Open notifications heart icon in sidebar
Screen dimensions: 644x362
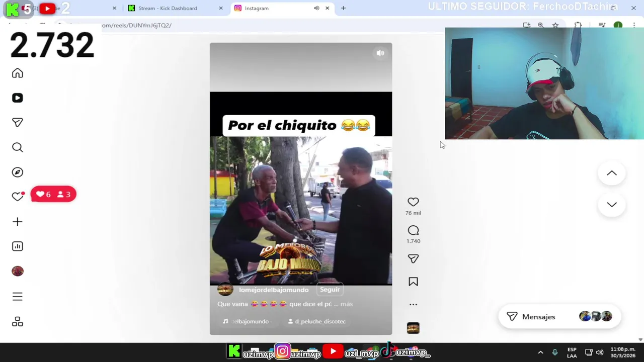point(18,197)
